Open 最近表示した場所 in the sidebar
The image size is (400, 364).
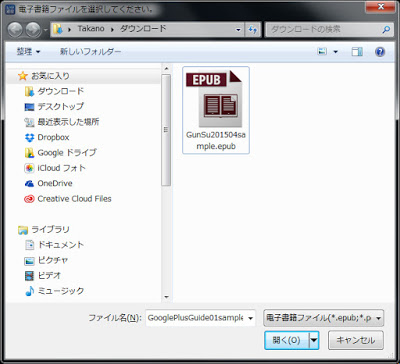pyautogui.click(x=68, y=122)
